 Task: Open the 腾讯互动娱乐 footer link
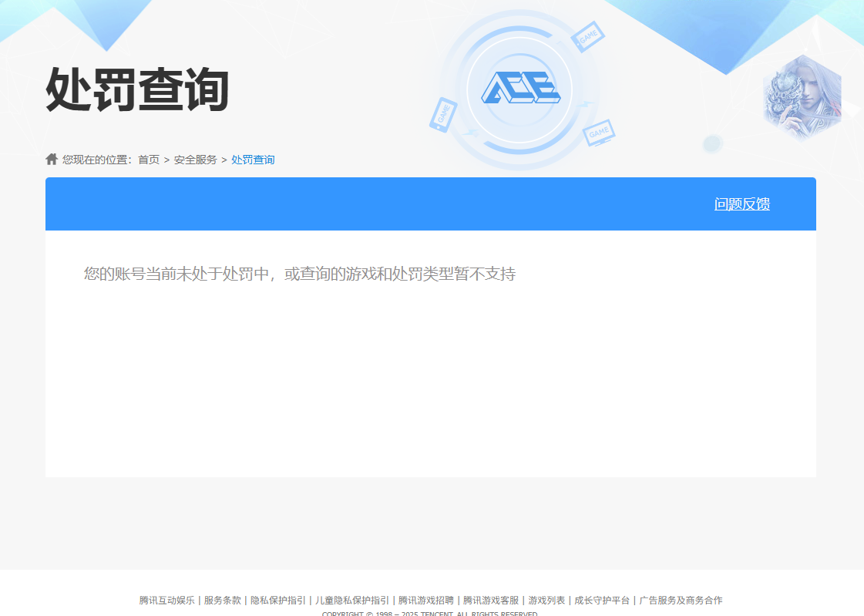click(x=165, y=599)
